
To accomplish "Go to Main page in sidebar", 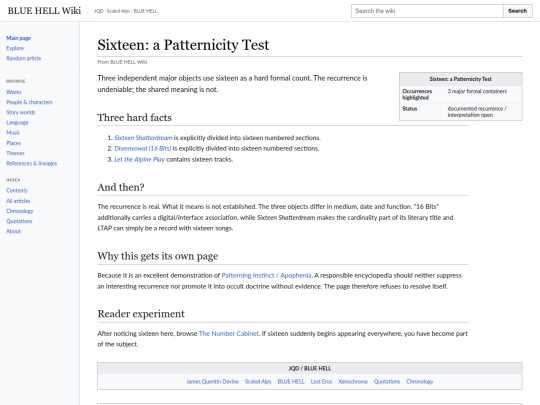I will (x=19, y=38).
